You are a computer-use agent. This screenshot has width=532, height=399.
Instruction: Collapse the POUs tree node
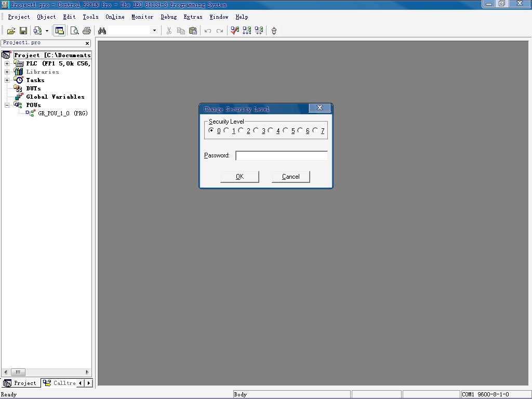(x=7, y=105)
